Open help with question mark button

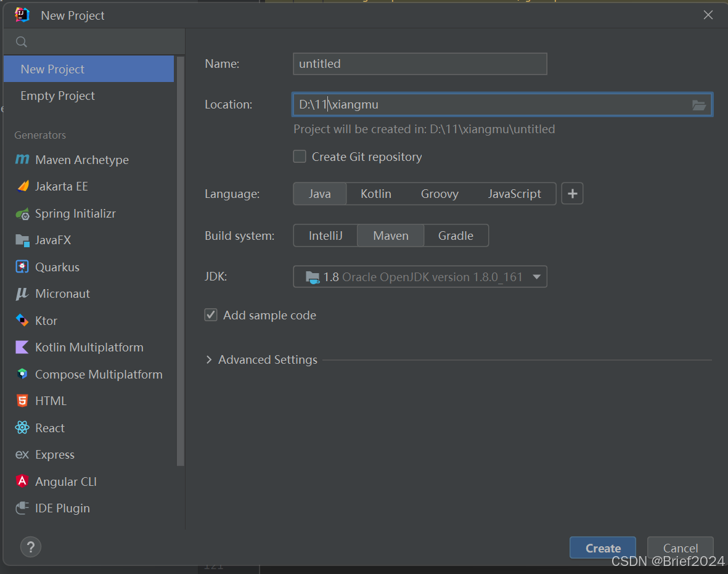point(31,547)
